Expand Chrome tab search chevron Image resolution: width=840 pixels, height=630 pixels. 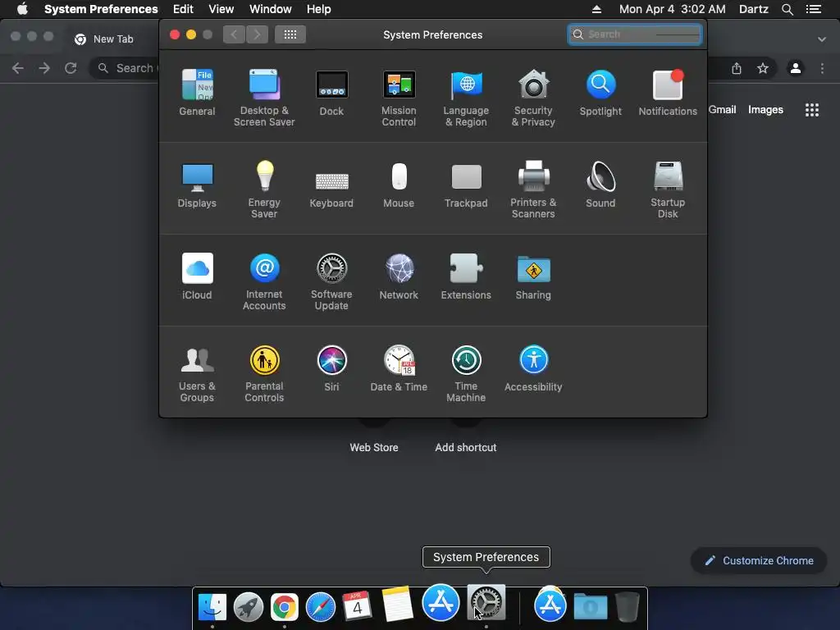822,39
